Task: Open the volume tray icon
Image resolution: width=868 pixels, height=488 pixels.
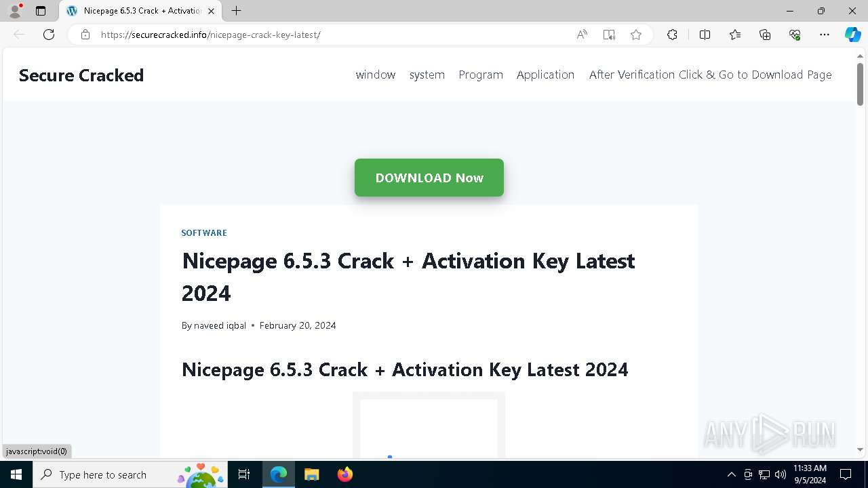Action: pos(781,474)
